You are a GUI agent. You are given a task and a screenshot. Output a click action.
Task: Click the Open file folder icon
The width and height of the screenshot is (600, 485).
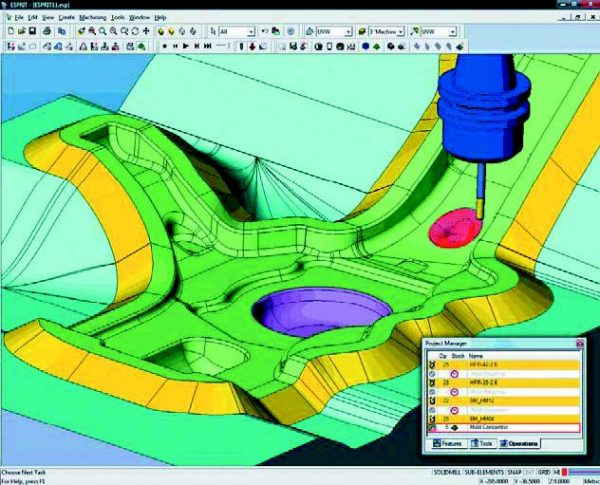[21, 31]
